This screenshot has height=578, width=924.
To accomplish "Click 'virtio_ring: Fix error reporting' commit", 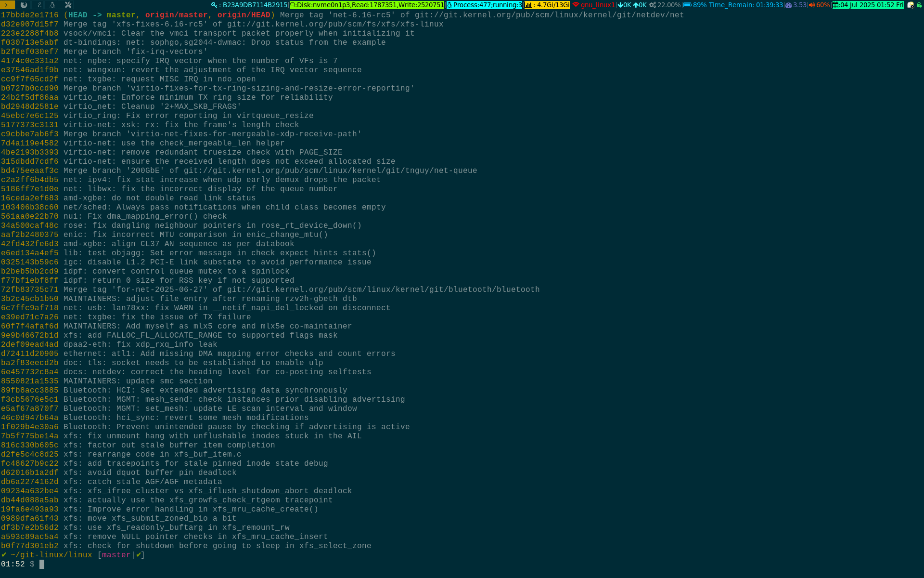I will [x=189, y=116].
